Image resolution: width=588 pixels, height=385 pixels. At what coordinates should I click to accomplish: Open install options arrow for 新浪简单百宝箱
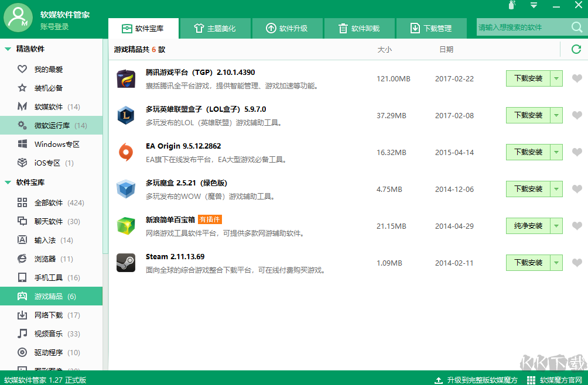[x=556, y=226]
